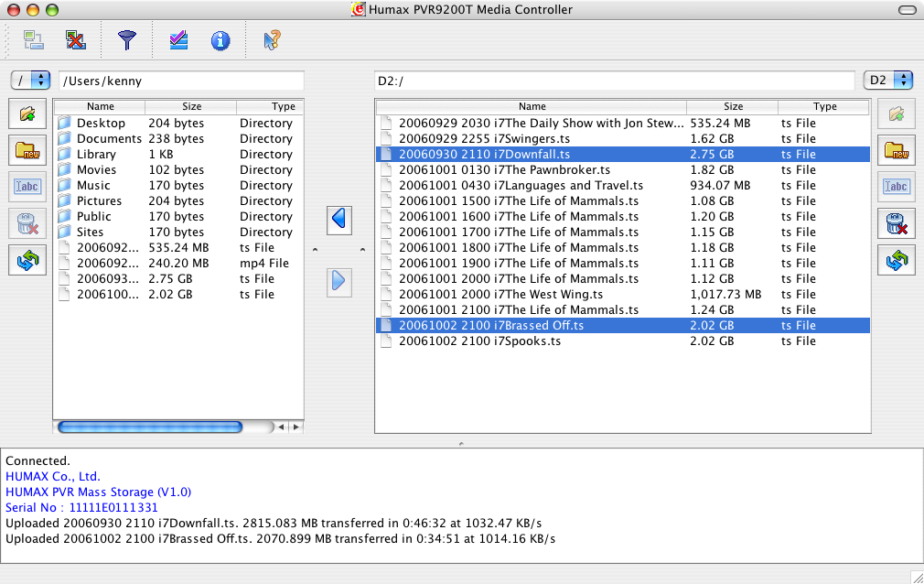The height and width of the screenshot is (584, 924).
Task: Toggle the toolbar using the title bar pill button
Action: point(907,10)
